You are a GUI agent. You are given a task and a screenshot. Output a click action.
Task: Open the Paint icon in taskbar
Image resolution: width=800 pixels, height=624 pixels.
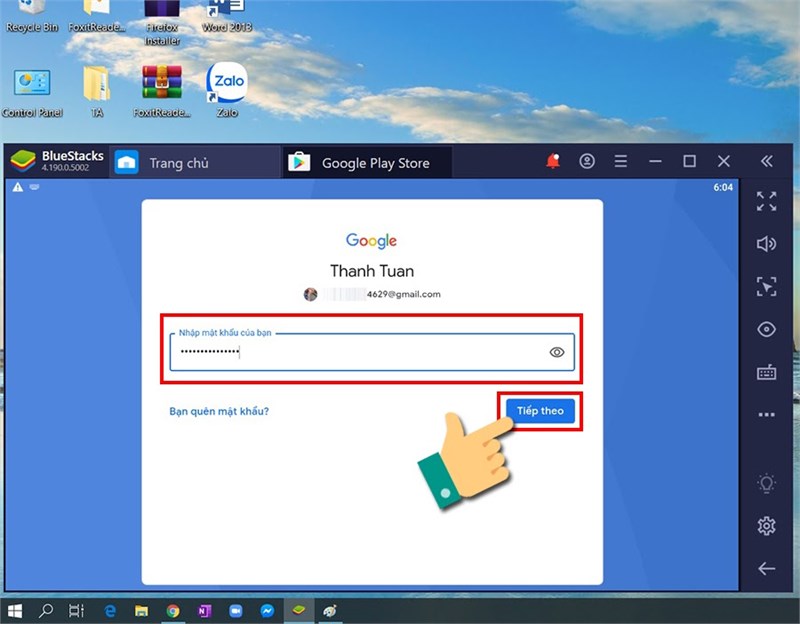click(x=330, y=611)
